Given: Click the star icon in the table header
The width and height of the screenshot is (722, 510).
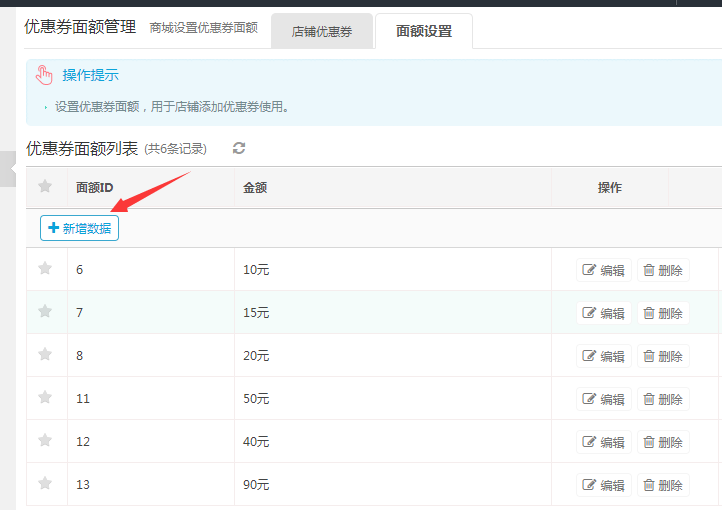Looking at the screenshot, I should coord(45,186).
